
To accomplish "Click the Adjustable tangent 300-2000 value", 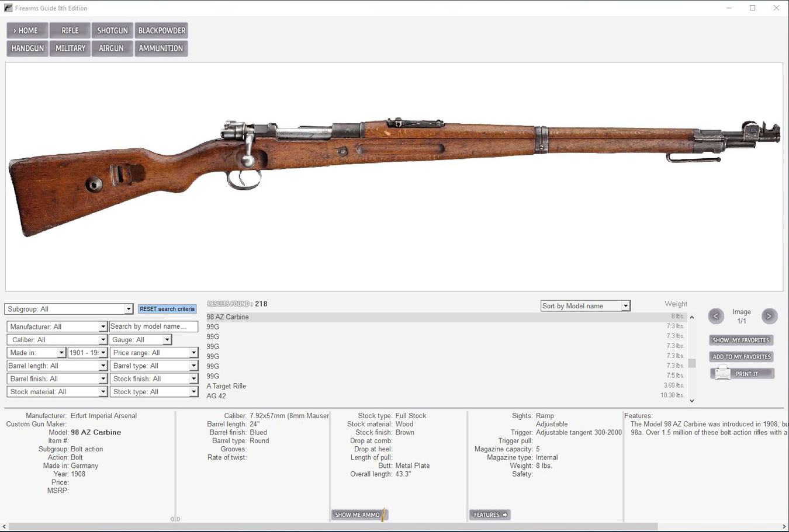I will click(579, 433).
